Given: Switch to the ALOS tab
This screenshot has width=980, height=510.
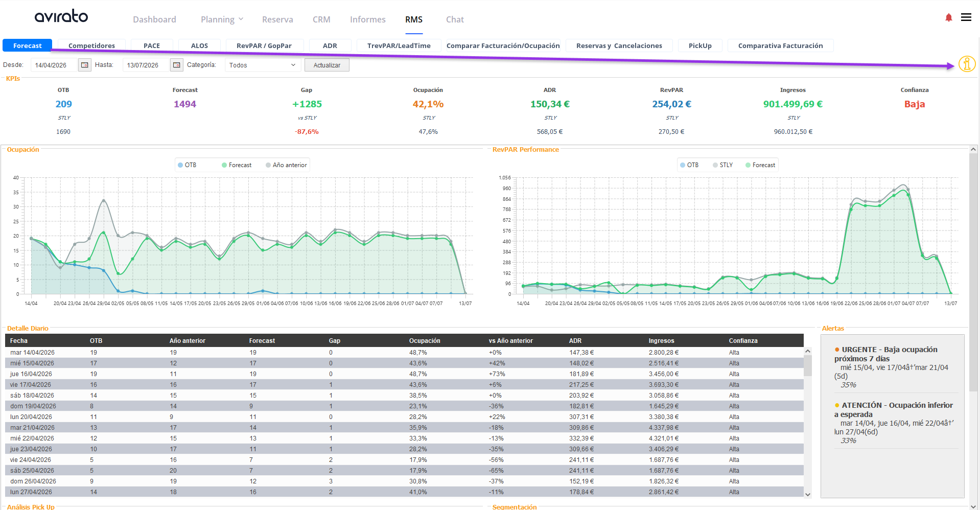Looking at the screenshot, I should coord(199,45).
